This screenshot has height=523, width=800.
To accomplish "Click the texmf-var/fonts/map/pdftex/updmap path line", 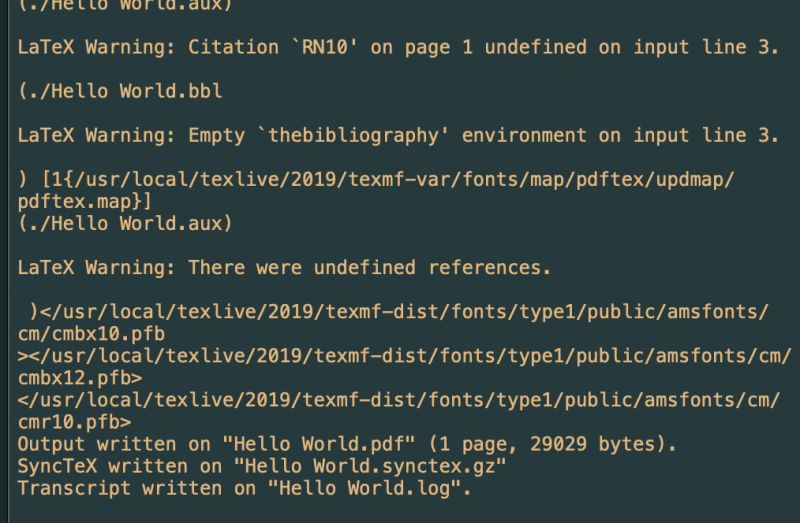I will [x=376, y=179].
